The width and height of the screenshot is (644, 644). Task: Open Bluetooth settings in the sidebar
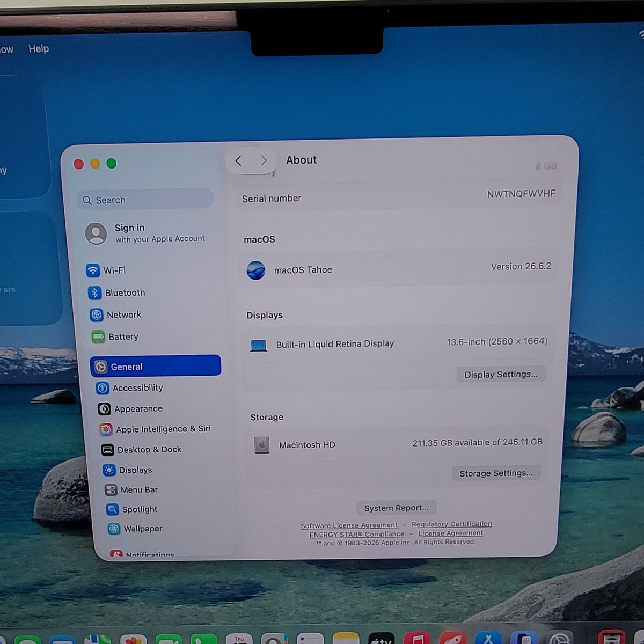click(x=116, y=292)
